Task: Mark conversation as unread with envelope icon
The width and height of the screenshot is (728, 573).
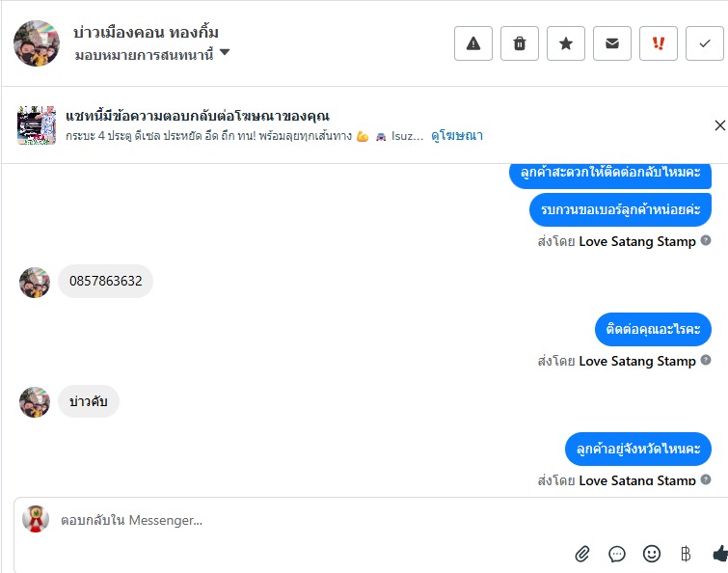Action: pyautogui.click(x=612, y=43)
